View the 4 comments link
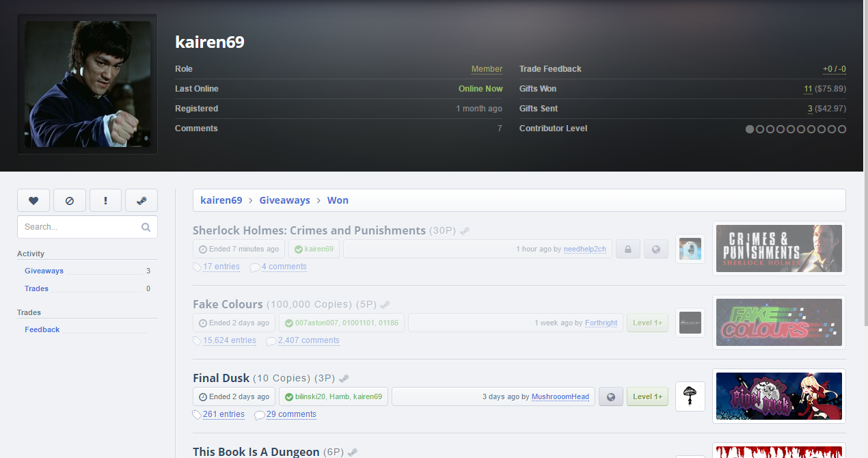 click(284, 267)
